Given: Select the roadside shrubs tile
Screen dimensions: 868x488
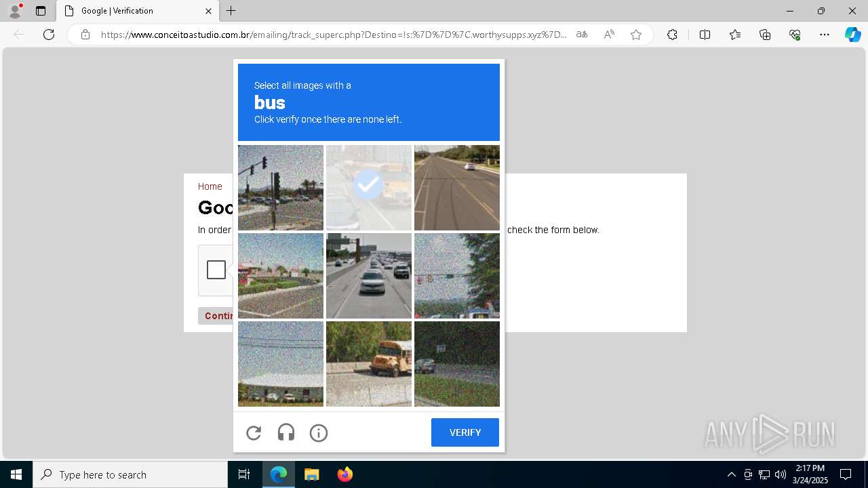Looking at the screenshot, I should coord(281,276).
